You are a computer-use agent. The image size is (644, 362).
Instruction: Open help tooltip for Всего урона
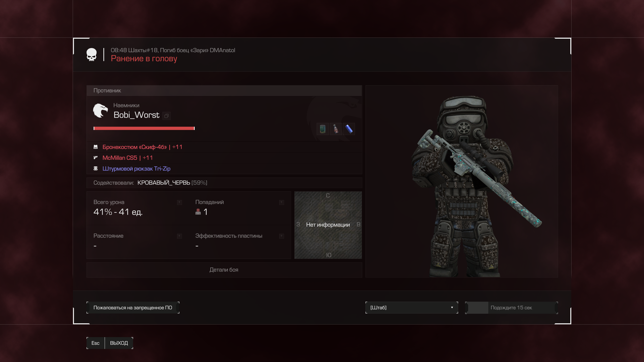(179, 202)
